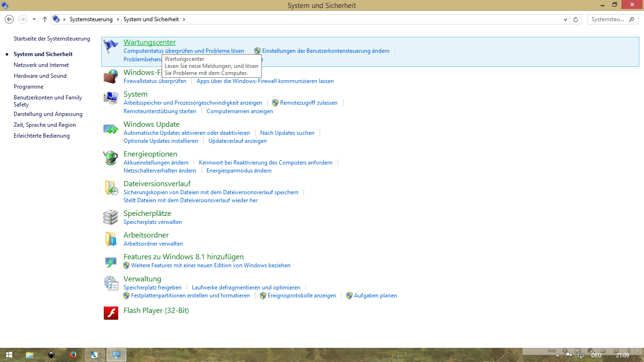Open the Programme category
The width and height of the screenshot is (644, 362).
(x=29, y=87)
